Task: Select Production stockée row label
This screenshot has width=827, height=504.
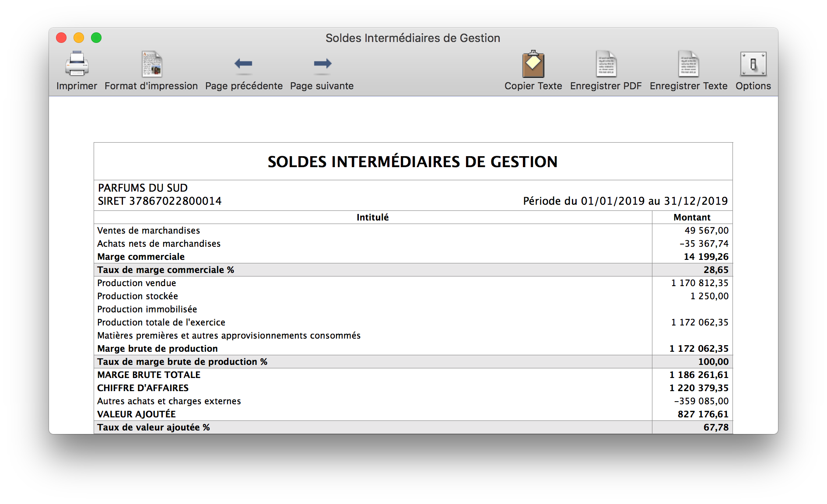Action: click(x=137, y=296)
